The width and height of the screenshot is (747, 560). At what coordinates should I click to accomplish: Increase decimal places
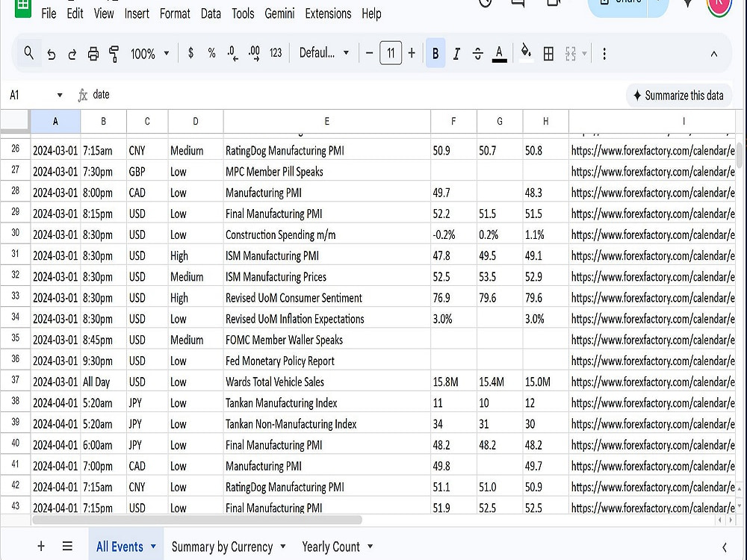click(x=255, y=53)
